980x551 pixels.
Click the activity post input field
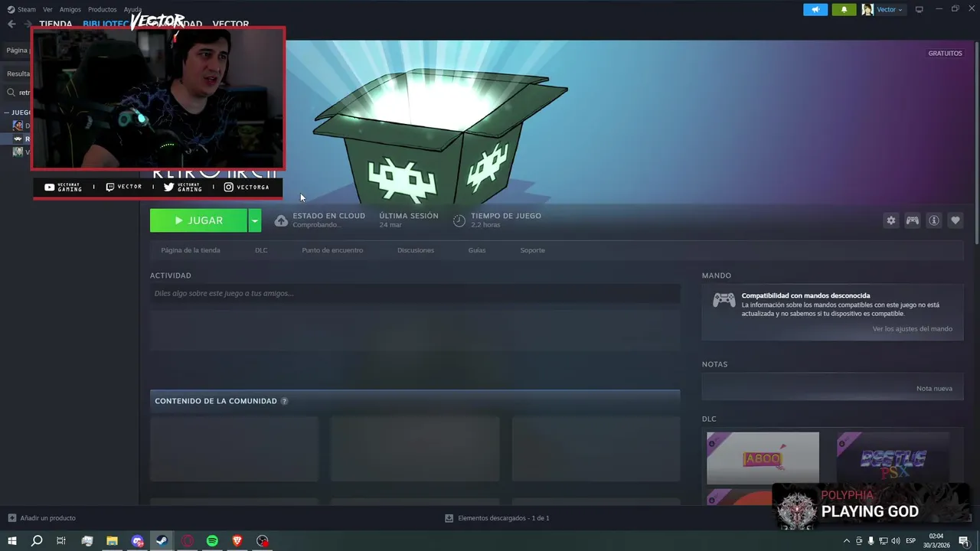[x=415, y=293]
